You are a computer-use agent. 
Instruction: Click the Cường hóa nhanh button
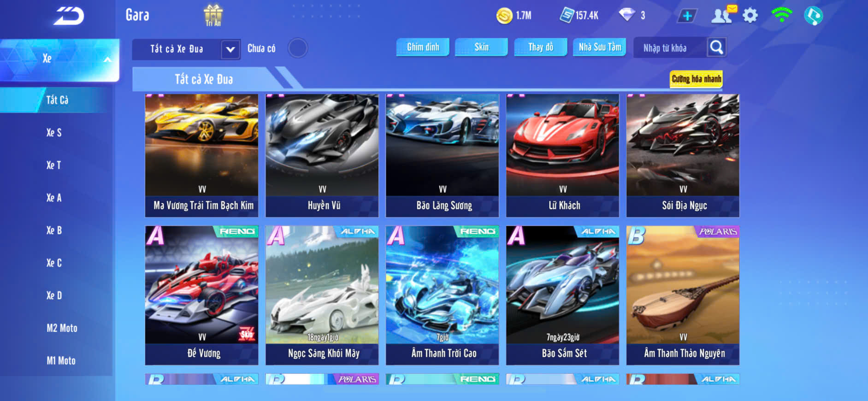[696, 79]
